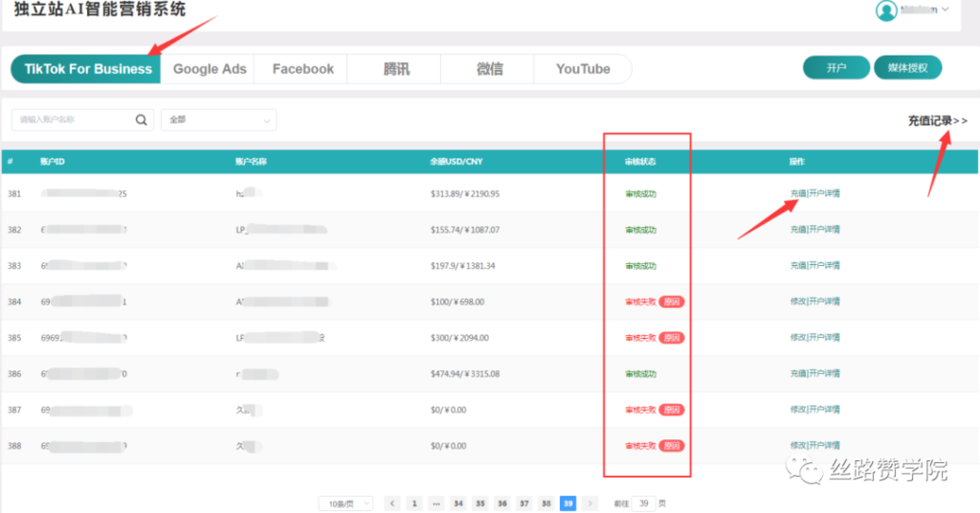Image resolution: width=980 pixels, height=513 pixels.
Task: Click 充值 for row 382
Action: 798,230
